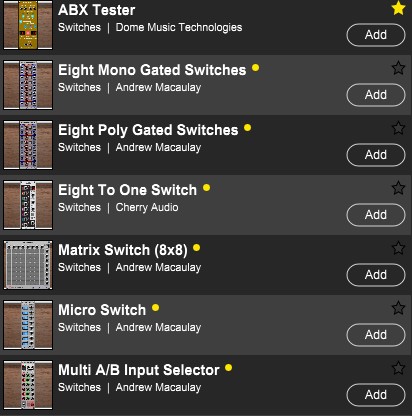Viewport: 412px width, 416px height.
Task: Select the 'Micro Switch' title
Action: [102, 310]
